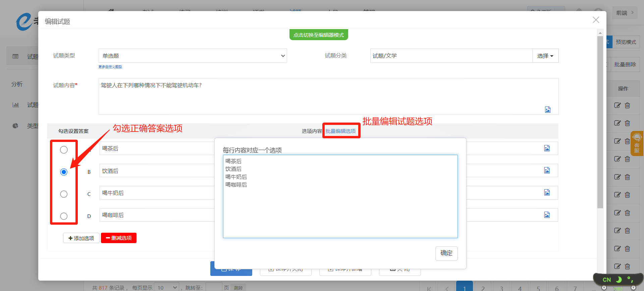Select radio button for option C answer
The width and height of the screenshot is (644, 291).
(64, 194)
